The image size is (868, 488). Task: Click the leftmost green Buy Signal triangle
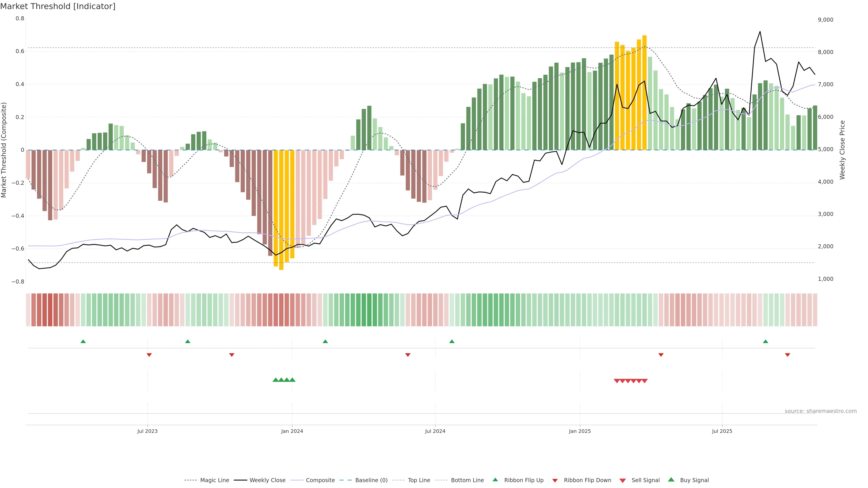(276, 380)
